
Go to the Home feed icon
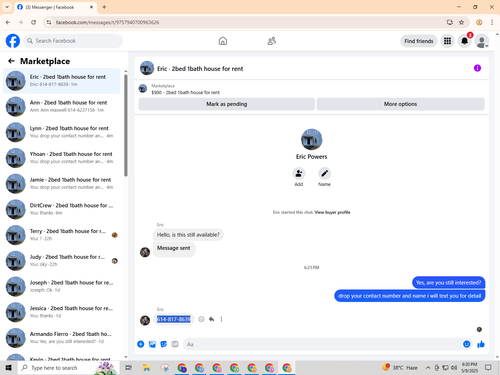(x=223, y=41)
